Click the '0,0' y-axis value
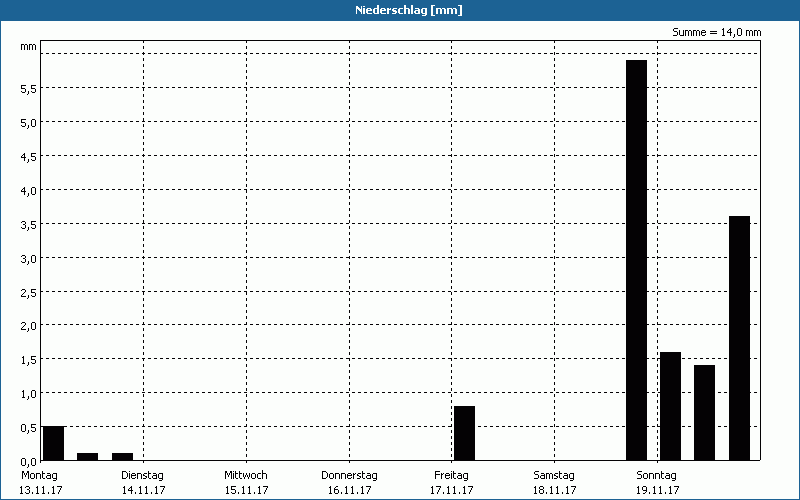 [x=29, y=462]
